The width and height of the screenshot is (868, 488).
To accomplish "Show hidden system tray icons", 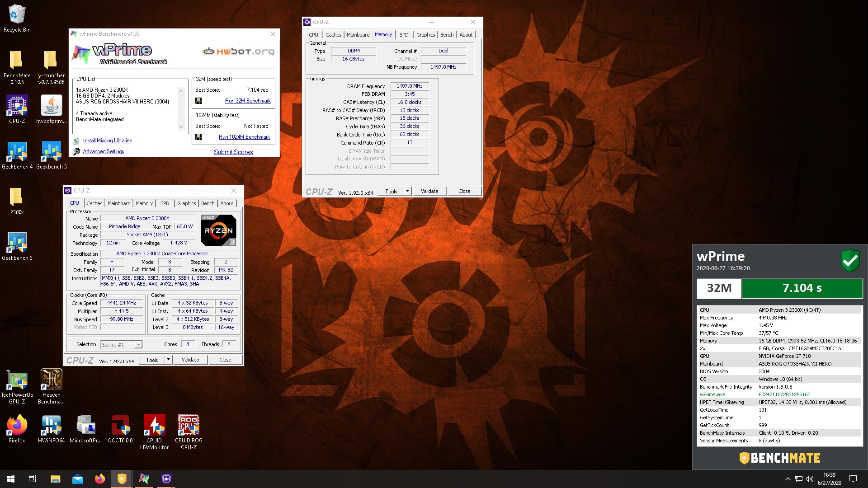I will click(788, 479).
